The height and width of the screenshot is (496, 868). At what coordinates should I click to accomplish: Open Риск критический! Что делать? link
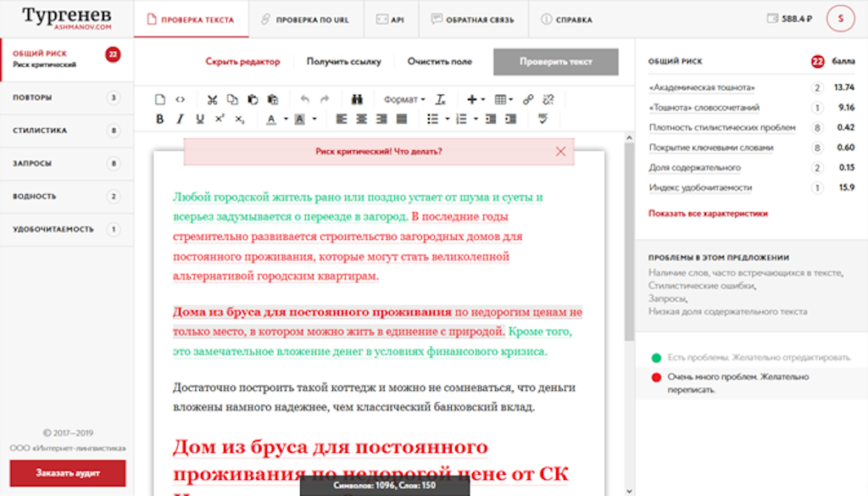379,152
